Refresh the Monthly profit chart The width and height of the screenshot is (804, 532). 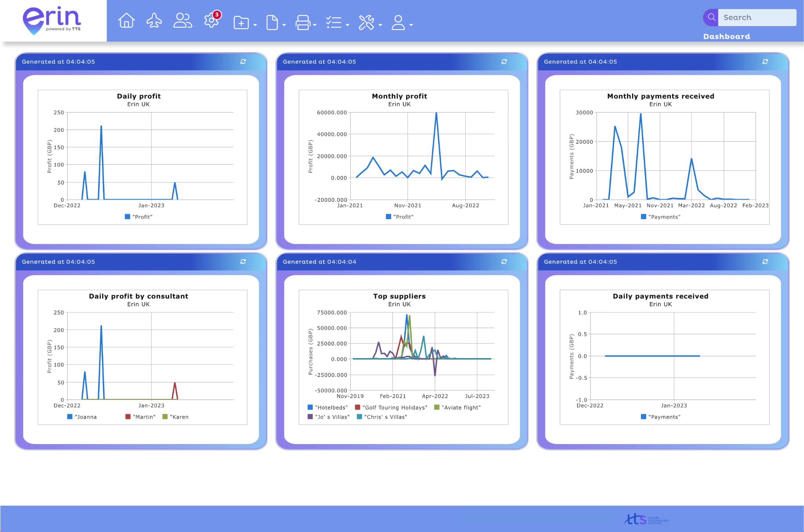504,62
